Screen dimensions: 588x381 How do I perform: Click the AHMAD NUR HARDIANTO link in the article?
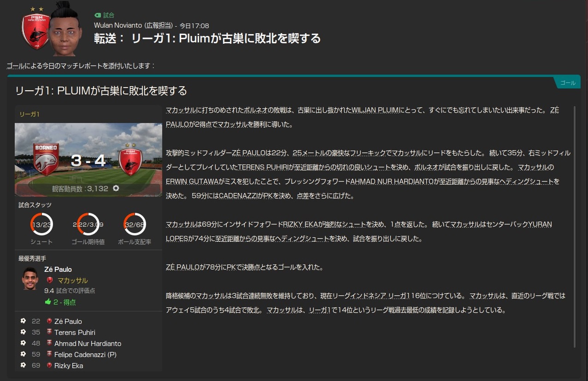click(x=392, y=182)
